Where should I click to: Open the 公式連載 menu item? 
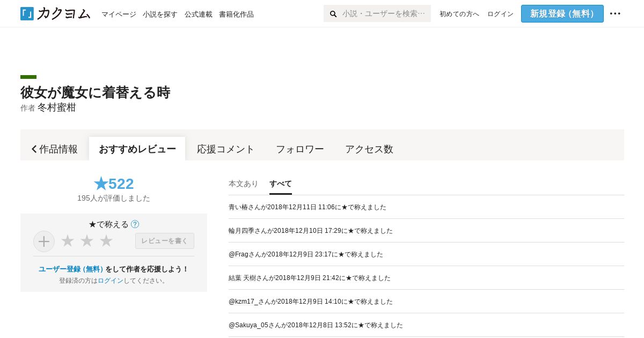pos(199,14)
